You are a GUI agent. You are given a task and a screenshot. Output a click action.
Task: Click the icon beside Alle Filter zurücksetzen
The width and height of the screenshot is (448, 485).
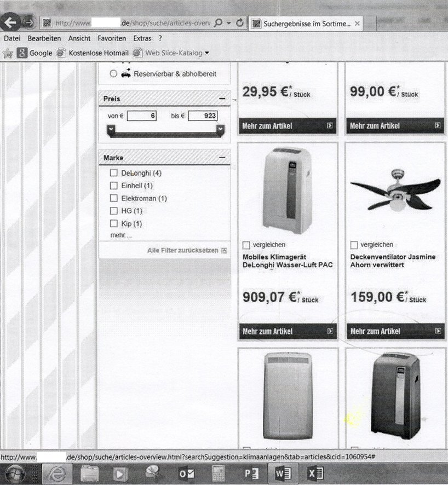(x=225, y=251)
